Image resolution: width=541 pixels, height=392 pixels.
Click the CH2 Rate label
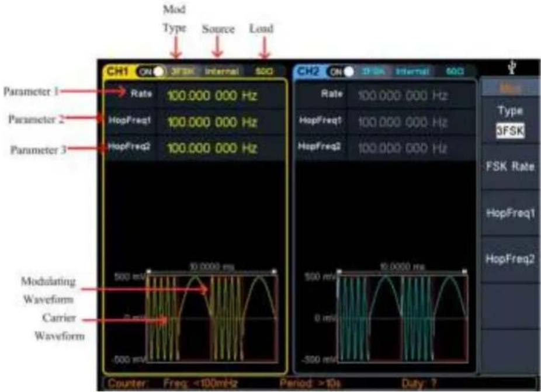tap(332, 93)
